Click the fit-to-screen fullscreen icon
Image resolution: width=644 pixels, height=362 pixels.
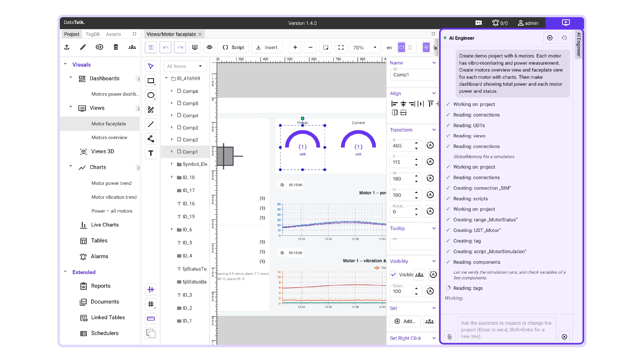click(341, 47)
